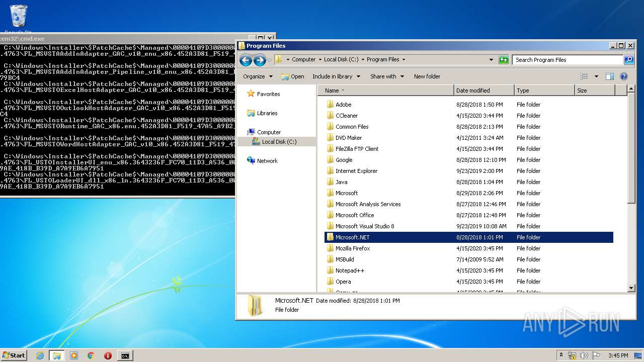
Task: Open Windows Explorer taskbar button
Action: tap(57, 355)
